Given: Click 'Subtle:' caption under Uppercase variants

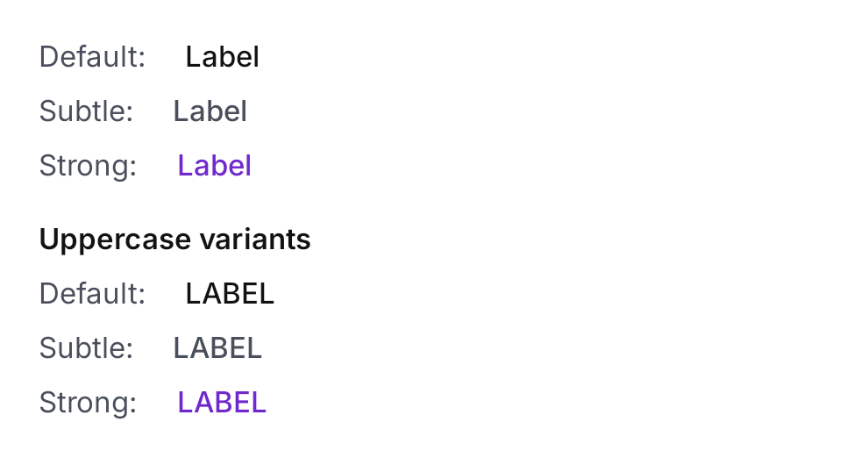Looking at the screenshot, I should point(86,347).
